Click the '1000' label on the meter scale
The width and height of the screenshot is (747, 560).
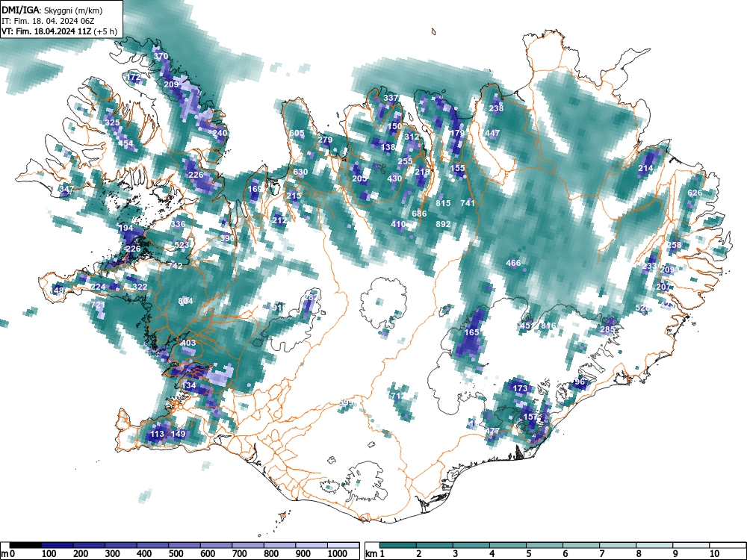(x=338, y=554)
